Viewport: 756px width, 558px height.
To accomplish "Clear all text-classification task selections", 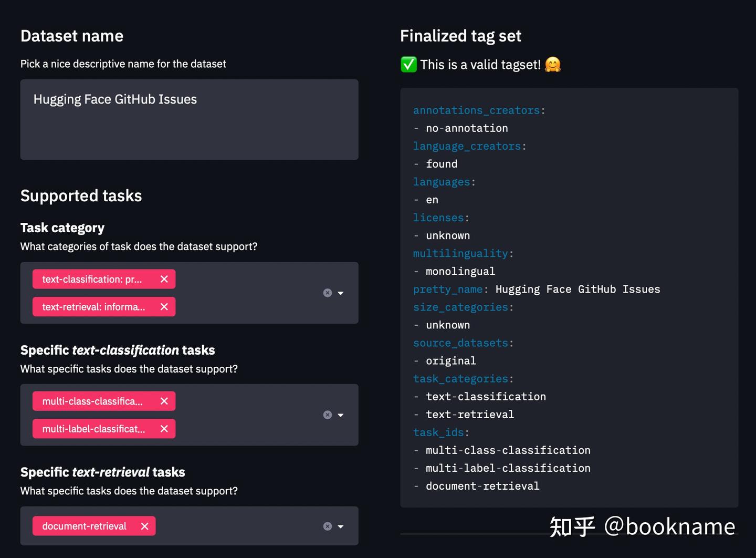I will pos(328,415).
